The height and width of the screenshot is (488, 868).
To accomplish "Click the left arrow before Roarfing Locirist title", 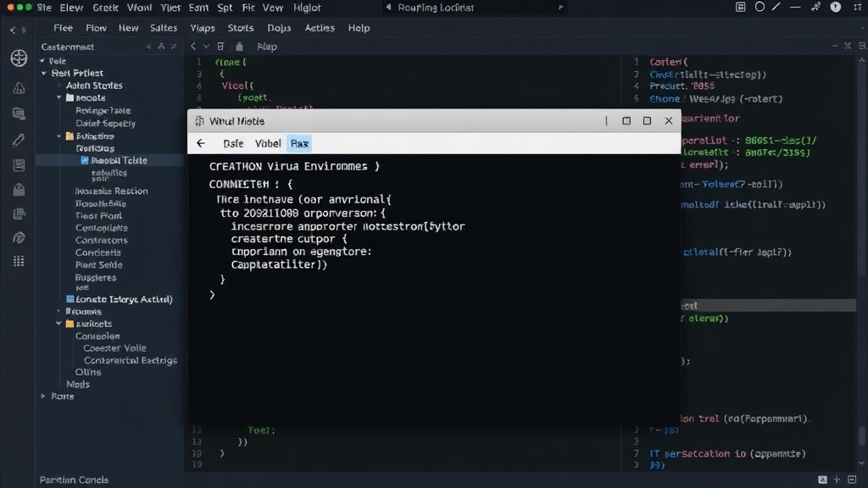I will [x=388, y=7].
